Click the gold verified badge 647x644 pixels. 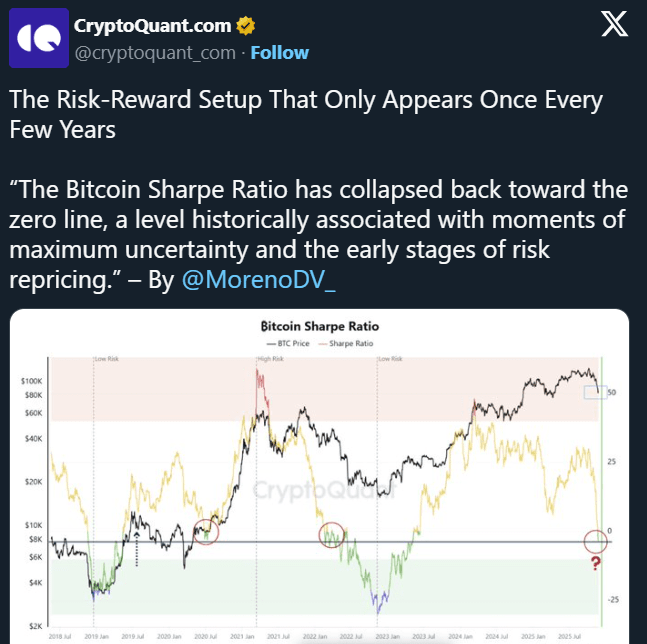click(x=244, y=24)
